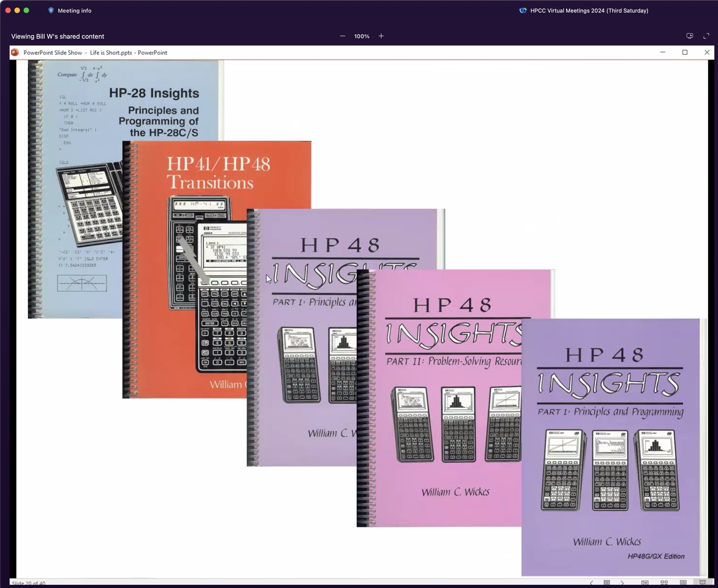Open the slide show menu icon in the status bar

click(607, 583)
